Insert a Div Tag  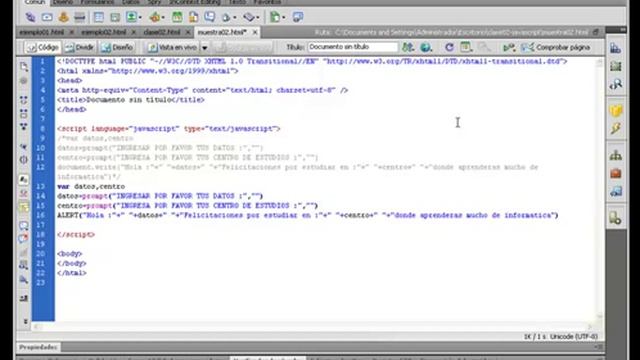(115, 17)
